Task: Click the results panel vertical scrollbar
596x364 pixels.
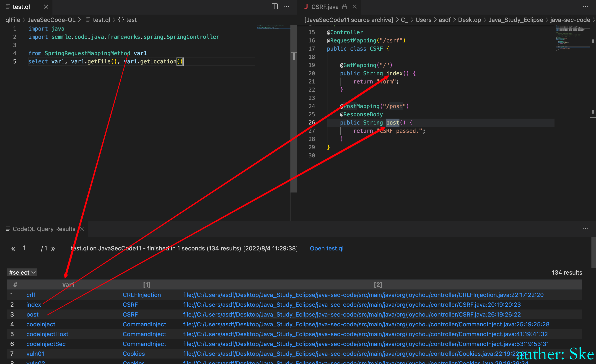Action: 593,252
